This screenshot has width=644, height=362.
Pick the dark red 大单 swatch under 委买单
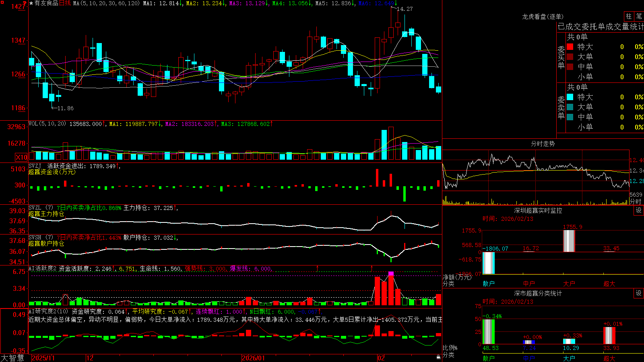570,57
